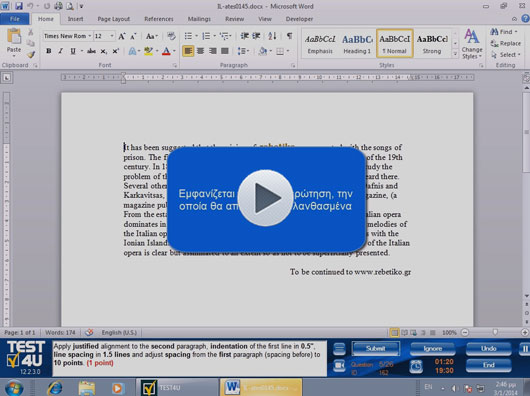Click the Save icon in Quick Access Toolbar
The image size is (530, 396).
click(19, 6)
